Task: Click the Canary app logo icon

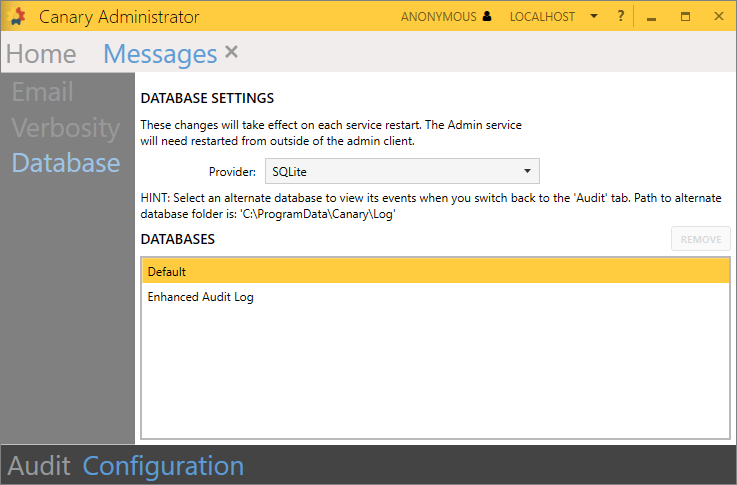Action: pyautogui.click(x=18, y=17)
